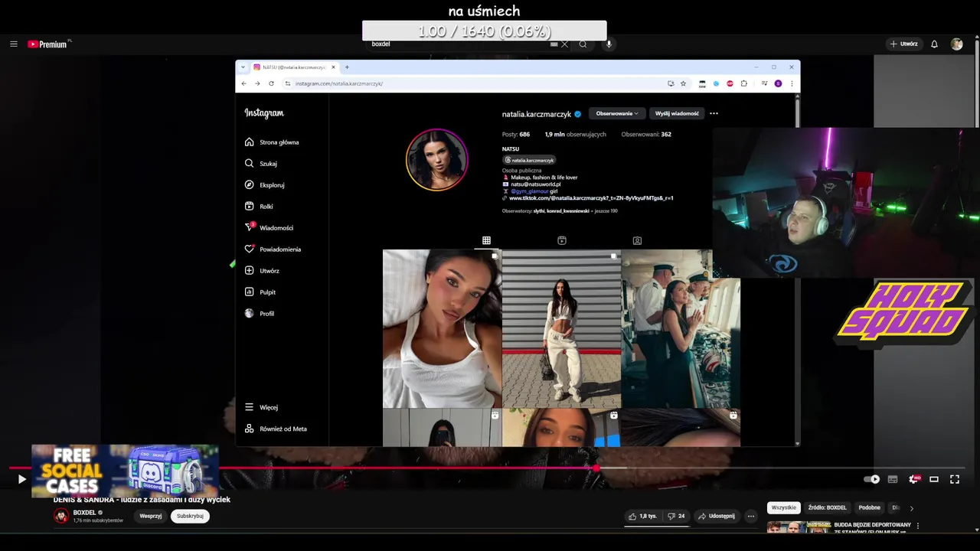Start voice search with microphone icon
The width and height of the screenshot is (980, 551).
[x=609, y=44]
